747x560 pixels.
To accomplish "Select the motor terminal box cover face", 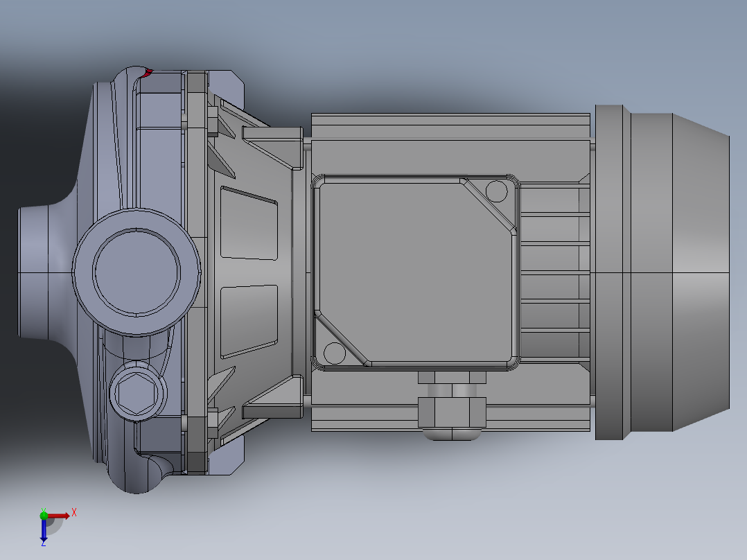I will (x=416, y=272).
